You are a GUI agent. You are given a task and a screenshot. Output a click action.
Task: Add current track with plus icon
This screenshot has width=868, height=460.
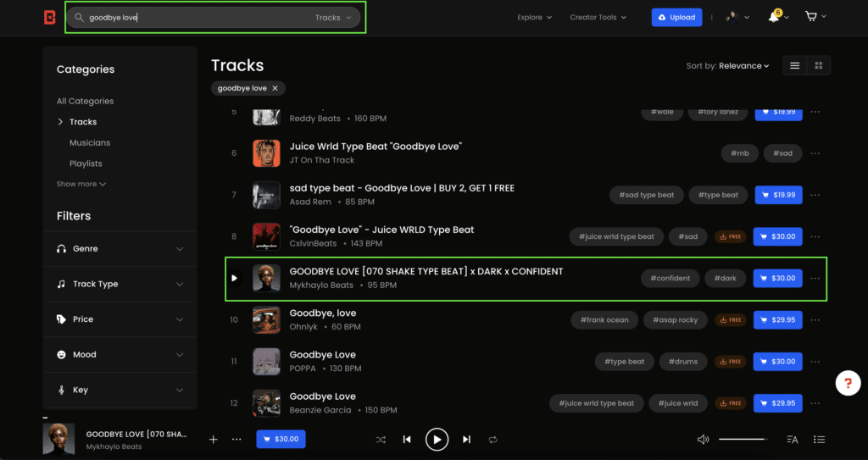pyautogui.click(x=213, y=440)
